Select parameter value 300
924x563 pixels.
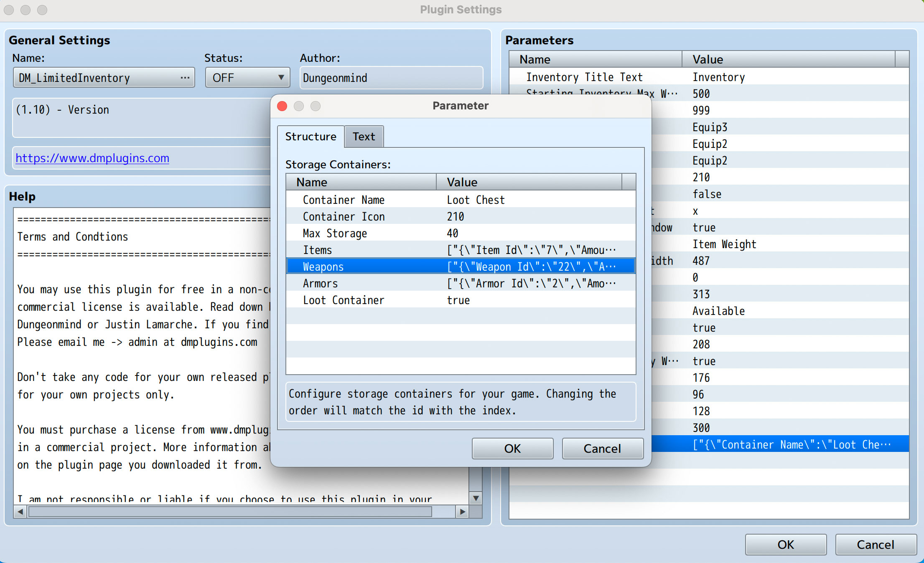701,428
